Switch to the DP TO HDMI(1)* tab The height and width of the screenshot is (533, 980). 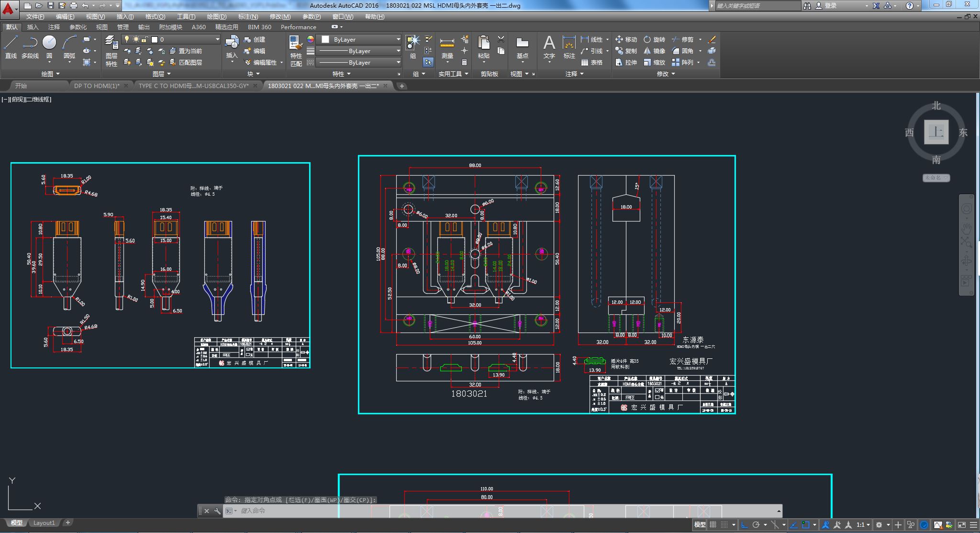[x=97, y=86]
